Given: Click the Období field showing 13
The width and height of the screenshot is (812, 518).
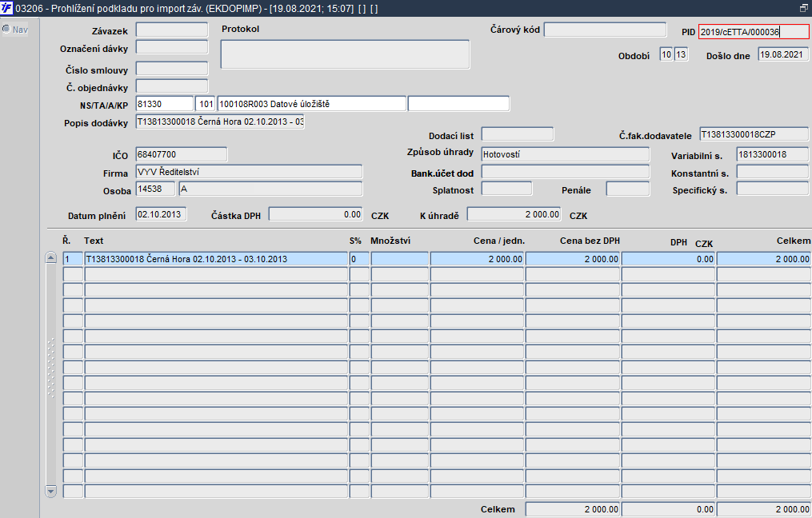Looking at the screenshot, I should pos(681,54).
